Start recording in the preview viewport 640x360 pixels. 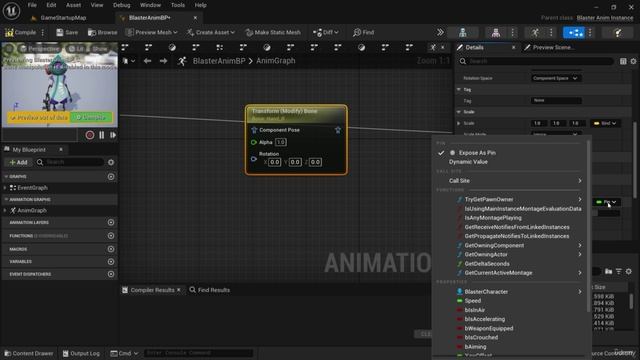pos(90,135)
